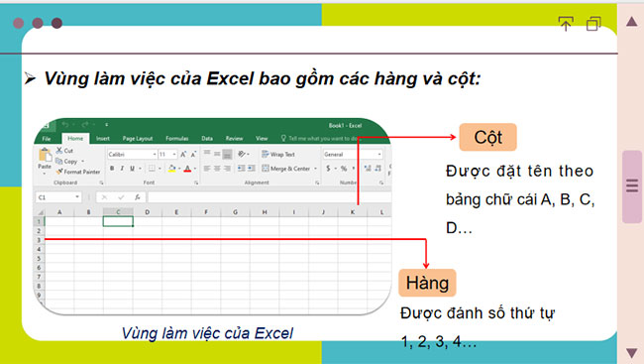This screenshot has width=644, height=364.
Task: Click the pink scrollbar thumb handle
Action: pyautogui.click(x=632, y=186)
